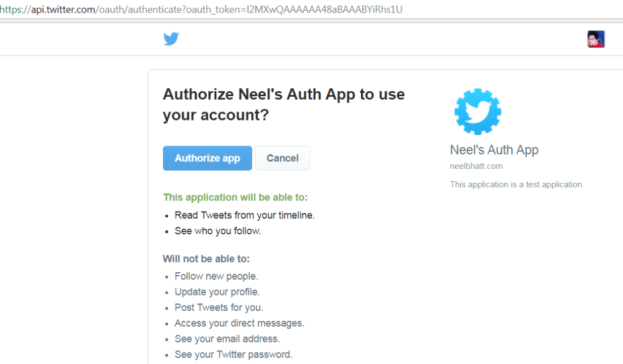Click 'See who you follow' item
623x364 pixels.
coord(217,231)
